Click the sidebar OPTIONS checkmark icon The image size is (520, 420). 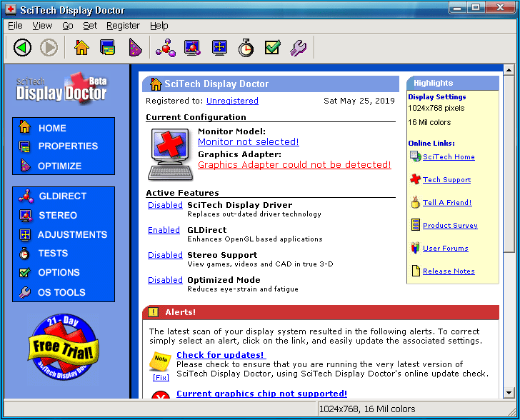pyautogui.click(x=25, y=272)
